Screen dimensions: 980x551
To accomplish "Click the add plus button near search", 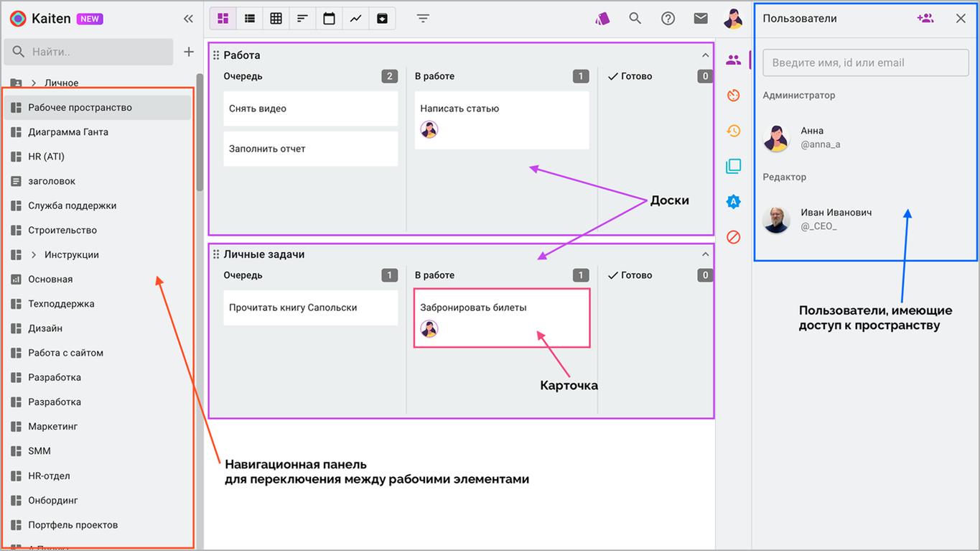I will click(x=189, y=52).
